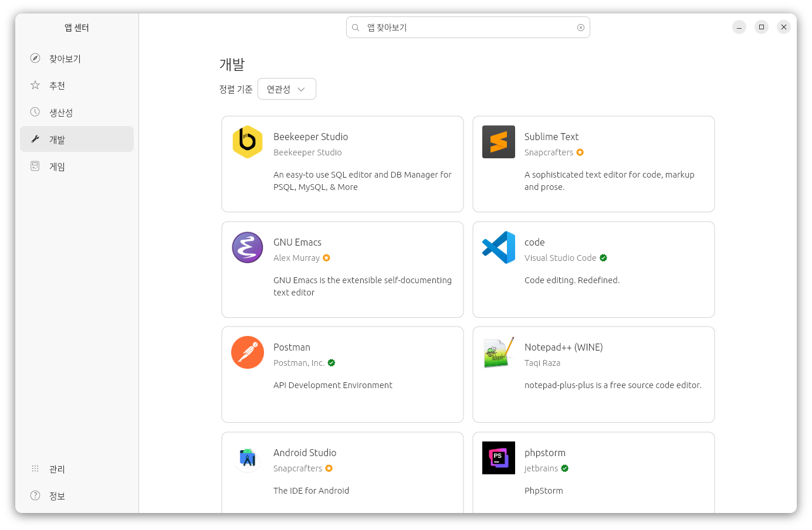Open the 정보 page
The width and height of the screenshot is (812, 530).
coord(77,496)
